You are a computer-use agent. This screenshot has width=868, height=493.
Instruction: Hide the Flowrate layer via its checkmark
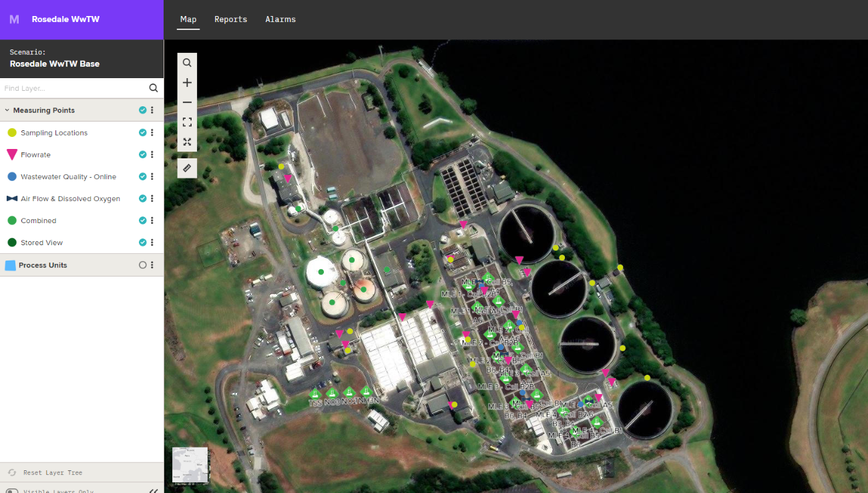(142, 154)
